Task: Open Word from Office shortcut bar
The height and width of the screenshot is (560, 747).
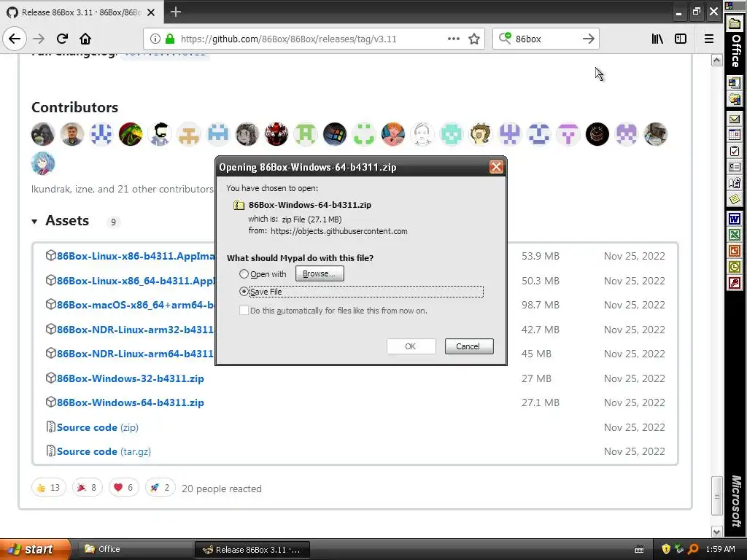Action: [x=735, y=219]
